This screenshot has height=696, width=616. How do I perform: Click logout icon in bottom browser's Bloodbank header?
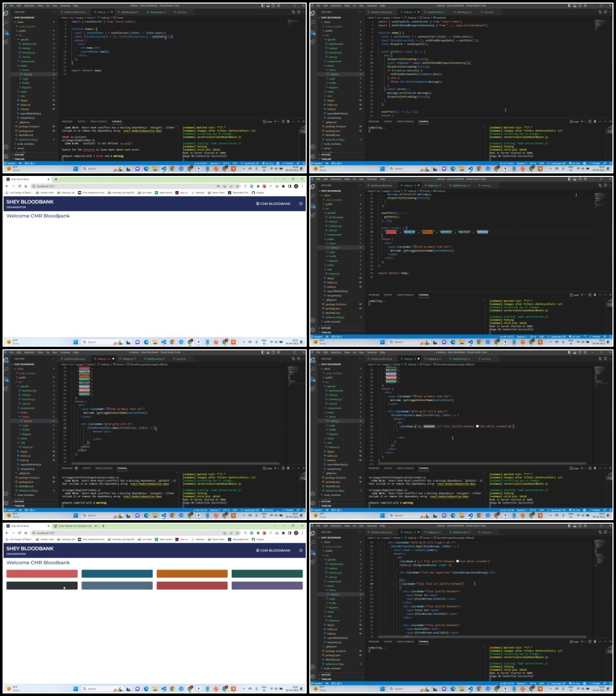[301, 551]
